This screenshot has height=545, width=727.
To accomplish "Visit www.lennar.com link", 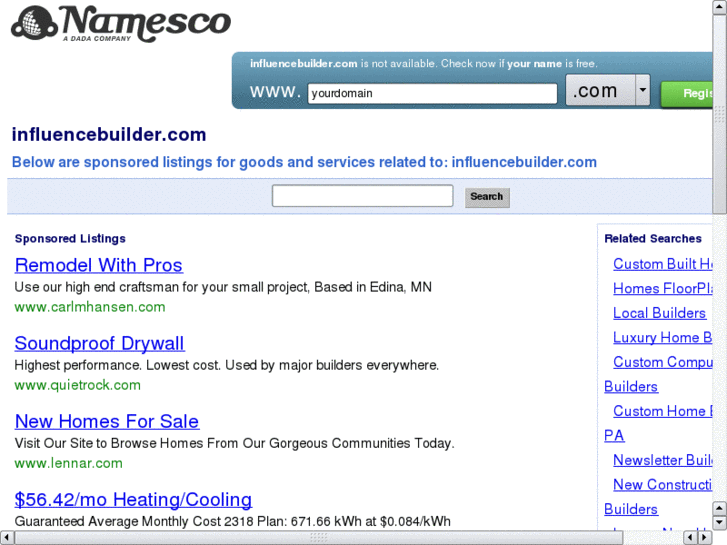I will [x=69, y=463].
